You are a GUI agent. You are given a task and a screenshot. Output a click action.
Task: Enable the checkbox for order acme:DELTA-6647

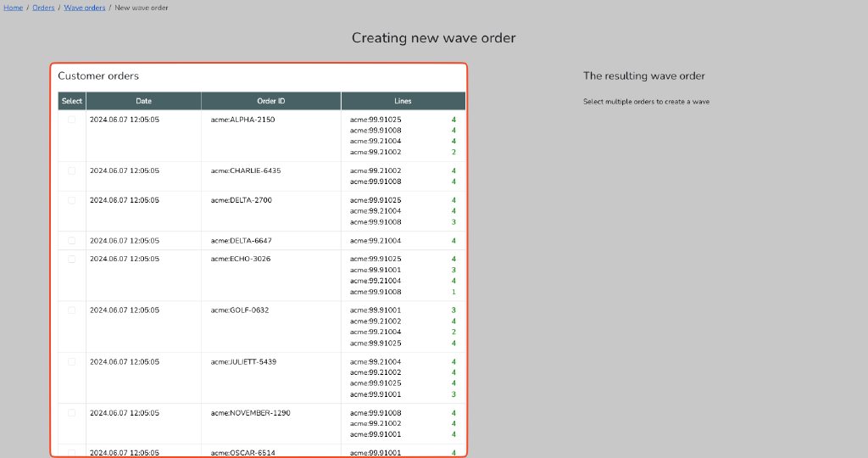(72, 241)
